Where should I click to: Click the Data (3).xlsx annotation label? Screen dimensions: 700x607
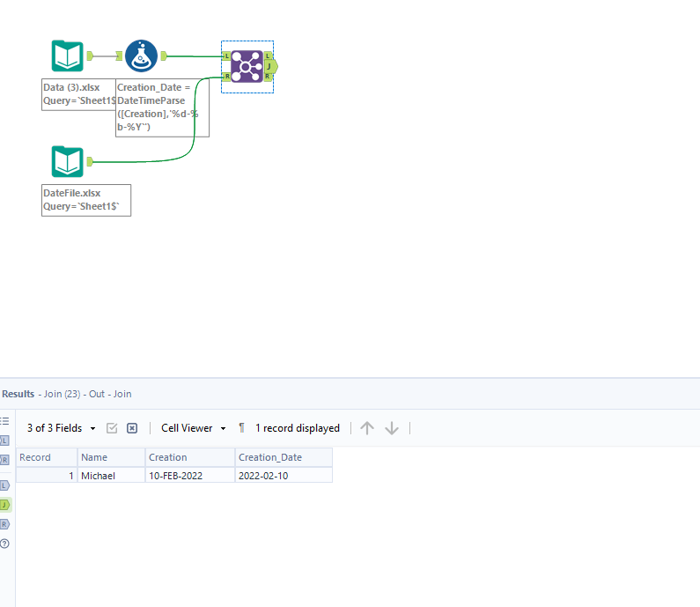(x=78, y=94)
